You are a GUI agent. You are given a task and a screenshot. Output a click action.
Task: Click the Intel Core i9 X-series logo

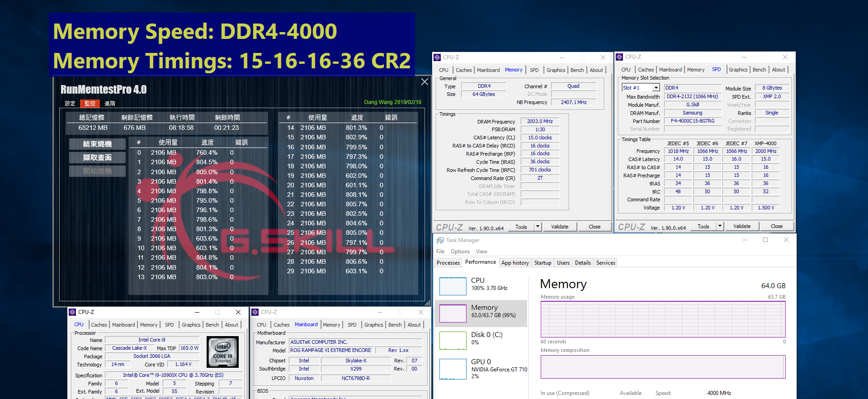click(222, 351)
